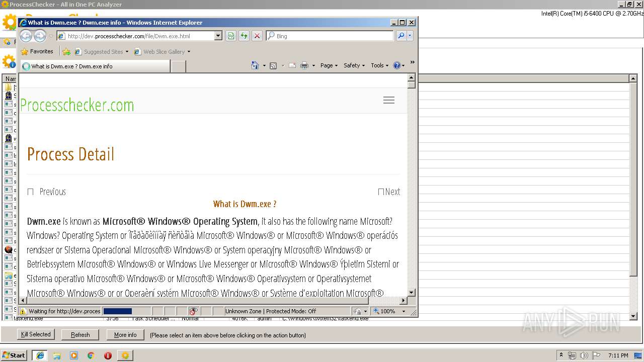Click the search magnifier button
The image size is (644, 362).
point(401,36)
